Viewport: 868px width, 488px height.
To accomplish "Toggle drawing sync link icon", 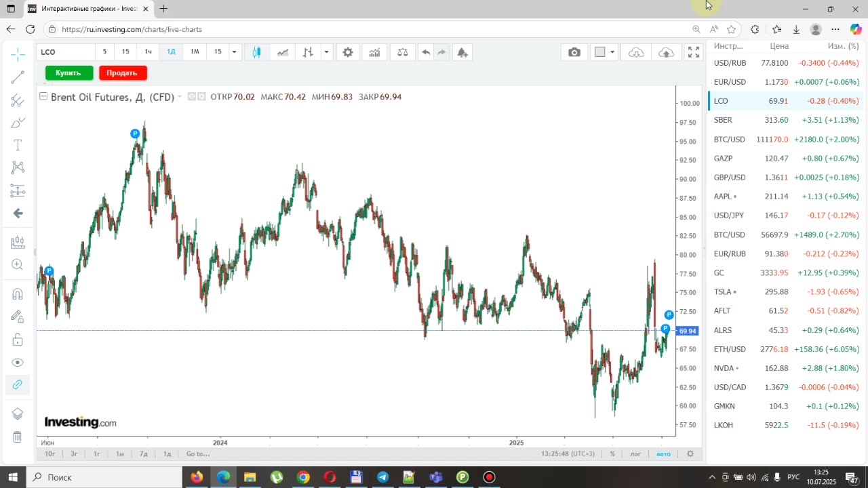I will (x=18, y=384).
